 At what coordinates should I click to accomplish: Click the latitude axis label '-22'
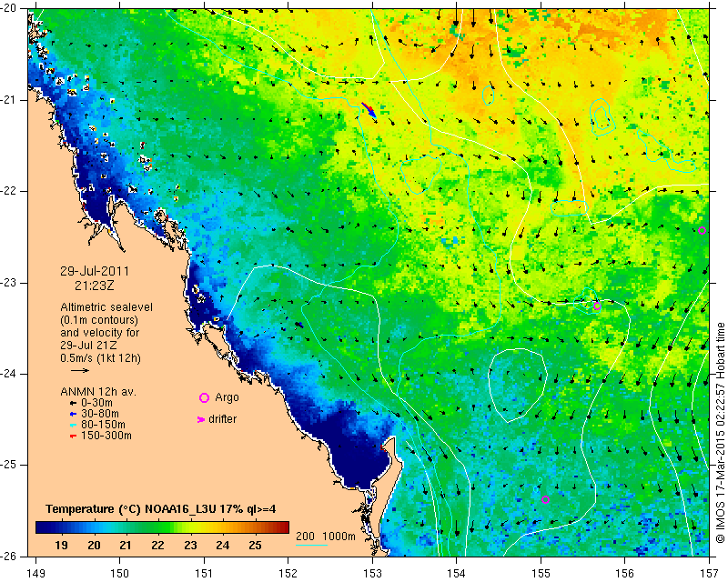point(8,191)
